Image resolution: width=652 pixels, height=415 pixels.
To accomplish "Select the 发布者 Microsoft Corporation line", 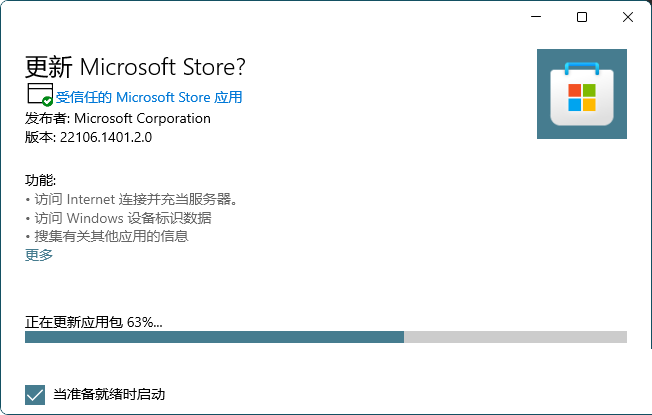I will (x=118, y=118).
